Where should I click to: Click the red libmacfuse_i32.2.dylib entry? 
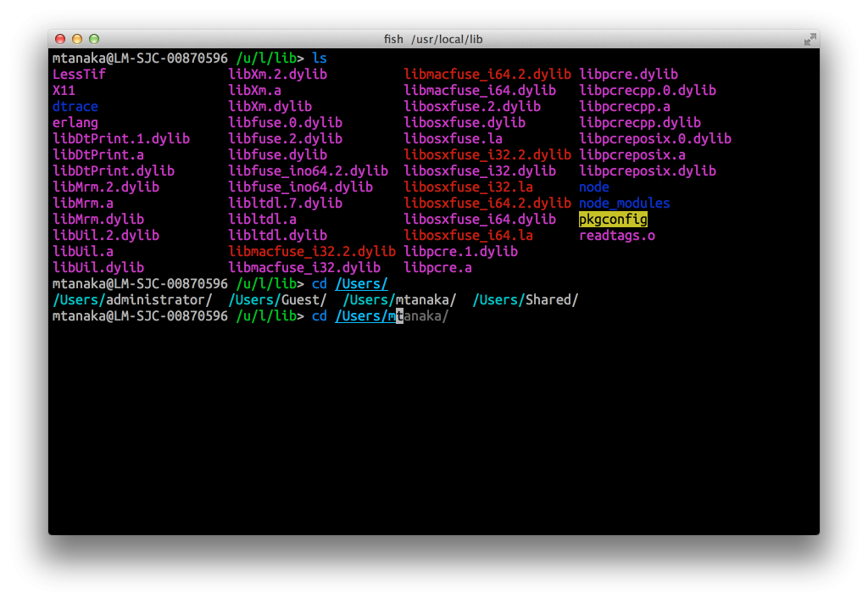tap(312, 252)
